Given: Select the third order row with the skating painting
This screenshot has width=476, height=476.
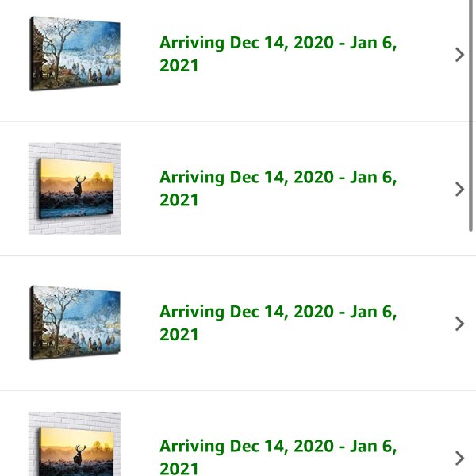Looking at the screenshot, I should coord(238,323).
